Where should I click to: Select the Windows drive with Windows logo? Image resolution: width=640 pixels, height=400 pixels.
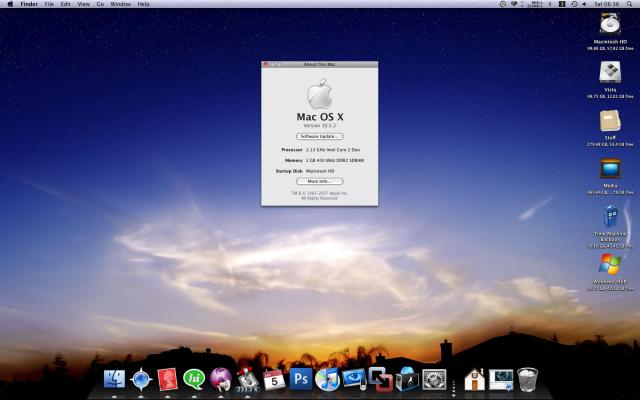610,264
